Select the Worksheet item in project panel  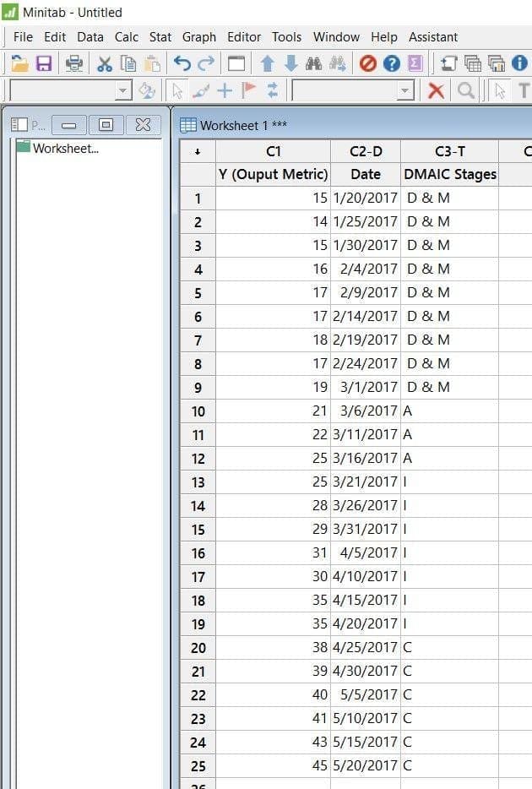65,149
